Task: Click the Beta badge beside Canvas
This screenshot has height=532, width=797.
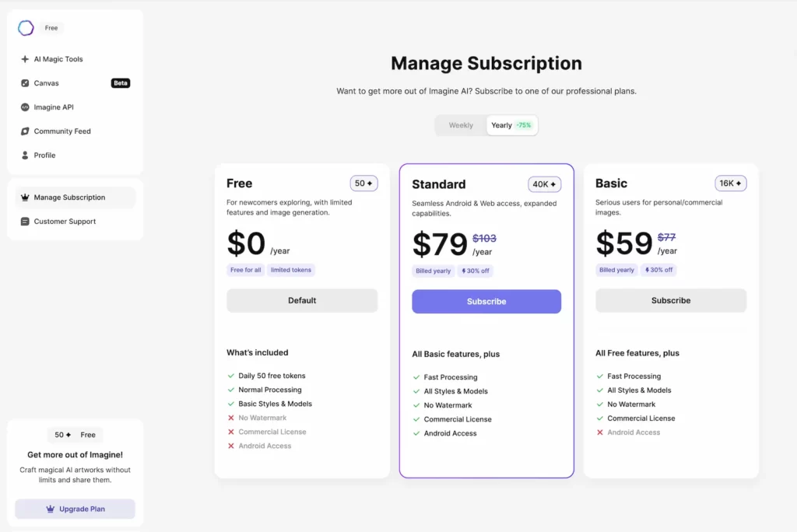Action: [x=121, y=83]
